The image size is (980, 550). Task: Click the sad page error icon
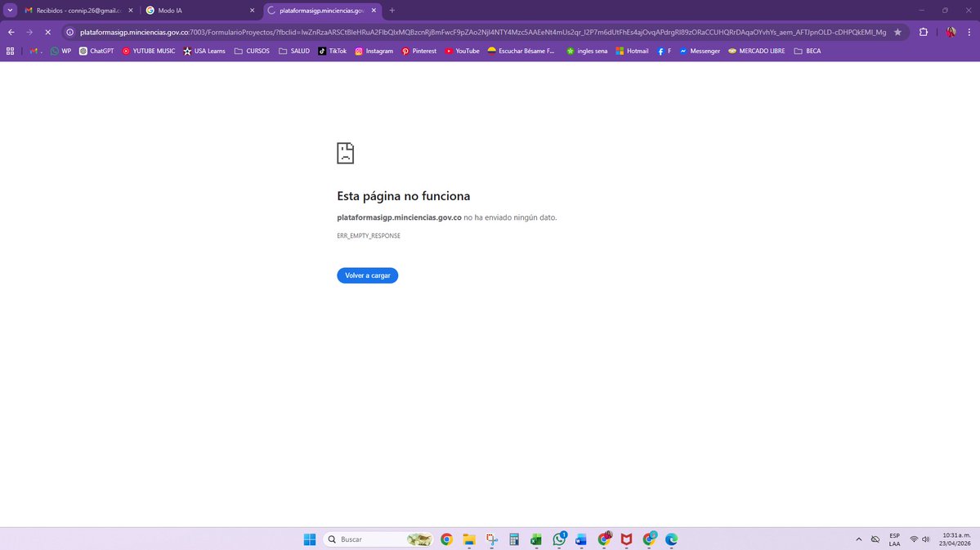coord(345,153)
